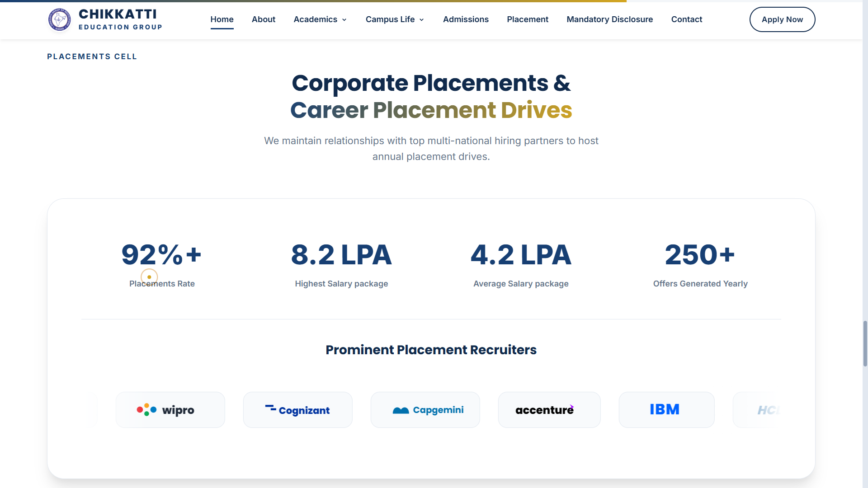Image resolution: width=868 pixels, height=488 pixels.
Task: Select the Accenture recruiter logo card
Action: [549, 410]
